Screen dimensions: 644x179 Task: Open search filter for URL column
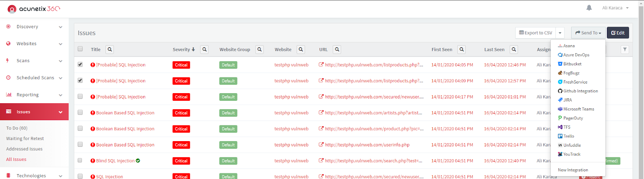[x=337, y=49]
